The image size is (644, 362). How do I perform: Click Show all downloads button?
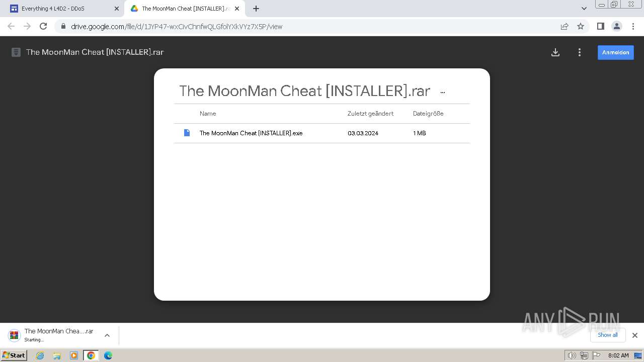point(608,335)
